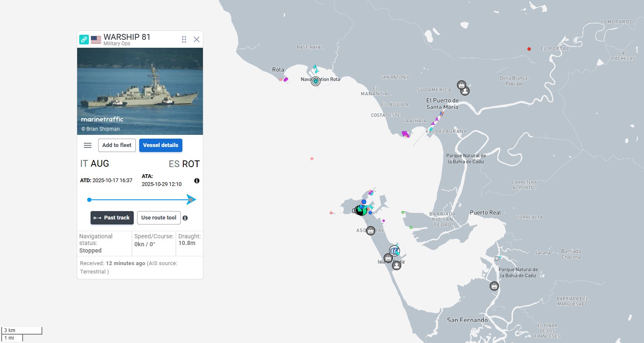Click the Use route tool button

point(158,218)
